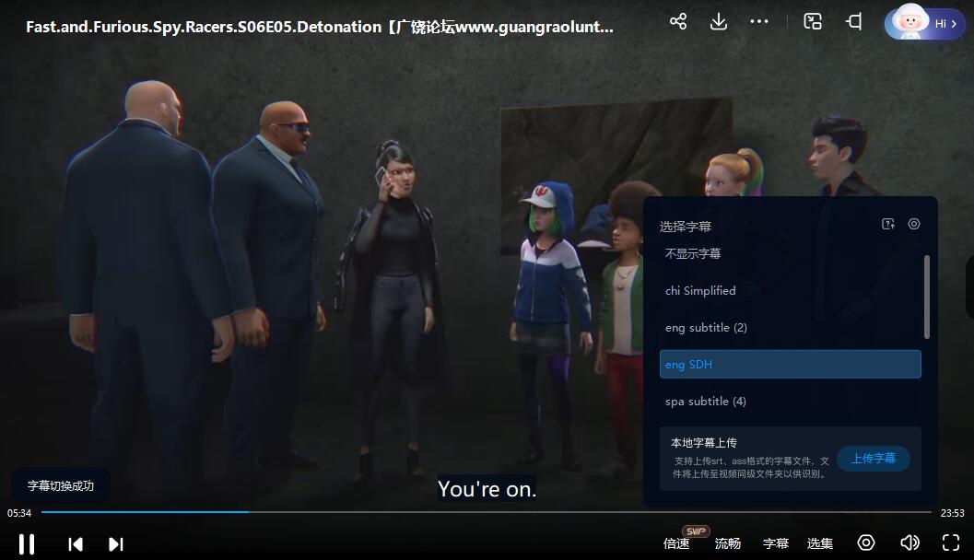The image size is (974, 560).
Task: Open the 选集 episode selection list
Action: click(x=820, y=543)
